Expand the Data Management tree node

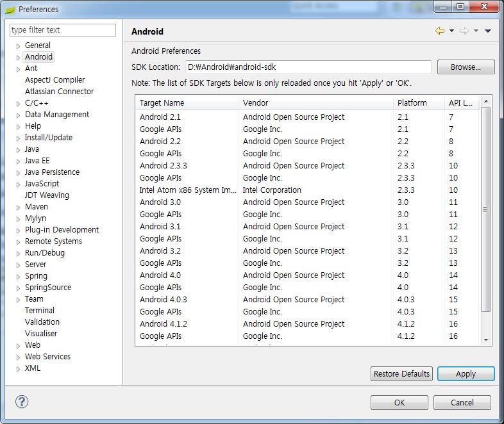[19, 115]
